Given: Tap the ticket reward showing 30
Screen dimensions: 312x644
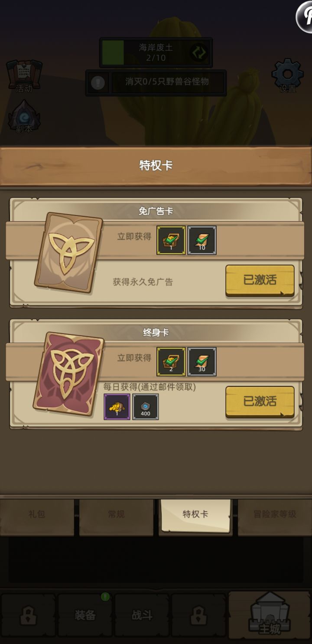Looking at the screenshot, I should tap(202, 361).
